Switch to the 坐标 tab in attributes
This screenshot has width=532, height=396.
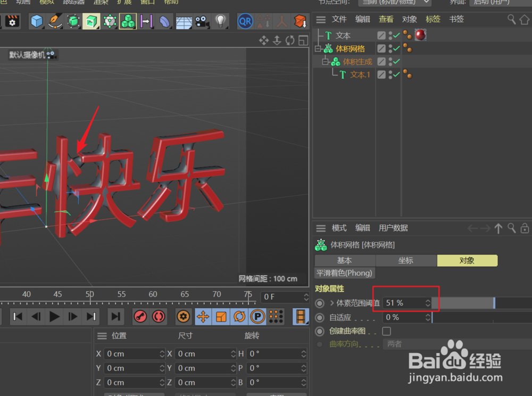tap(406, 261)
